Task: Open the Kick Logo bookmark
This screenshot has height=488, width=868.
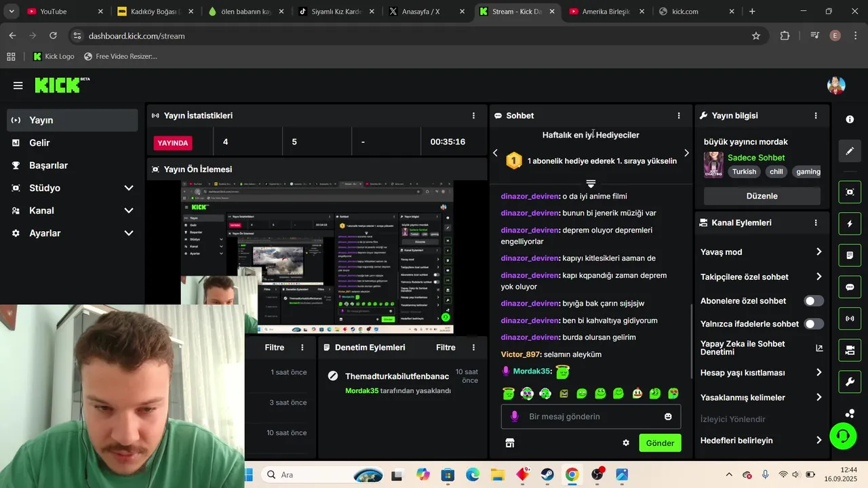Action: tap(54, 56)
